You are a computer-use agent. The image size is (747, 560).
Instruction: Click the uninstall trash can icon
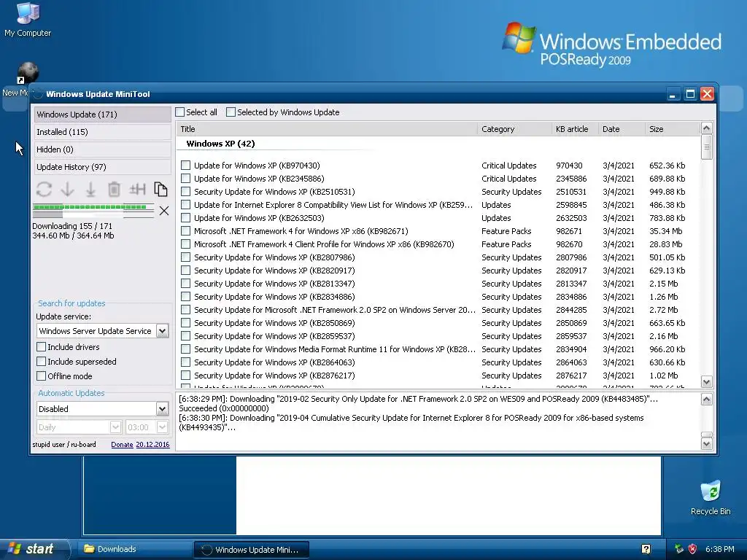(x=114, y=190)
